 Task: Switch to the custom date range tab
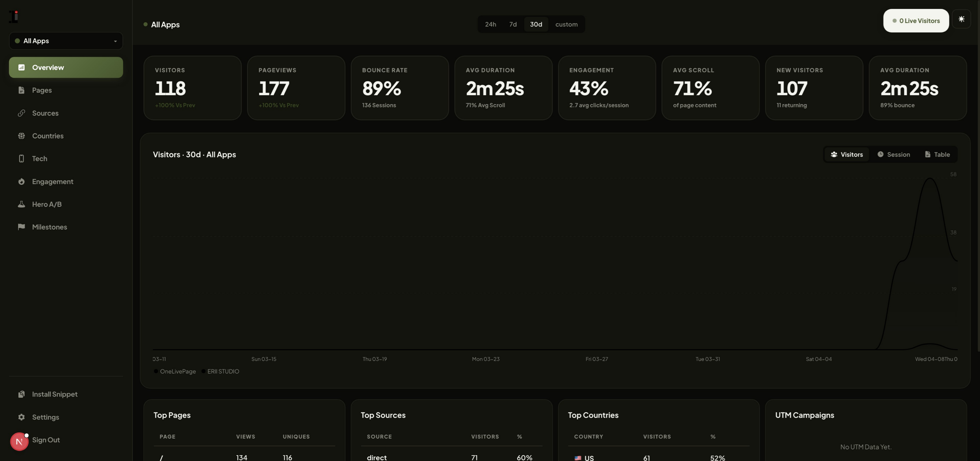[567, 24]
